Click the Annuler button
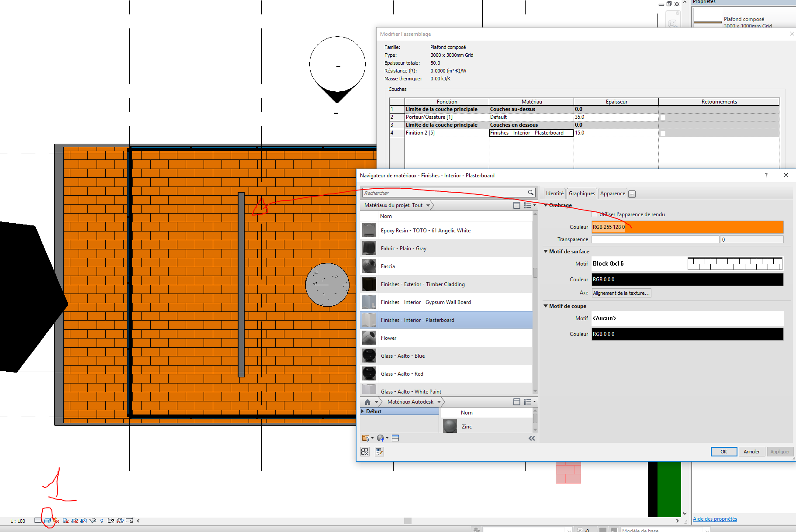This screenshot has height=532, width=796. (751, 452)
